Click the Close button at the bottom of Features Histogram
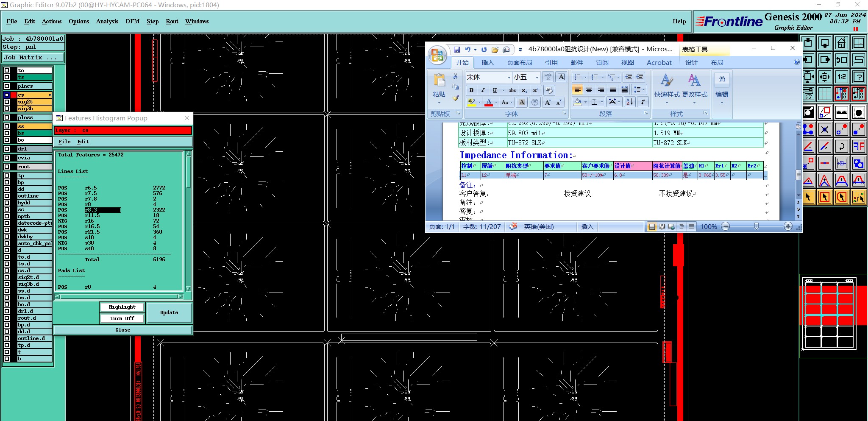 click(123, 330)
